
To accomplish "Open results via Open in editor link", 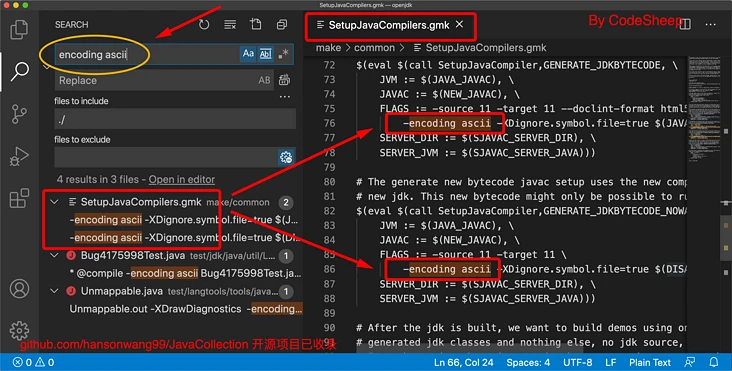I will coord(182,179).
